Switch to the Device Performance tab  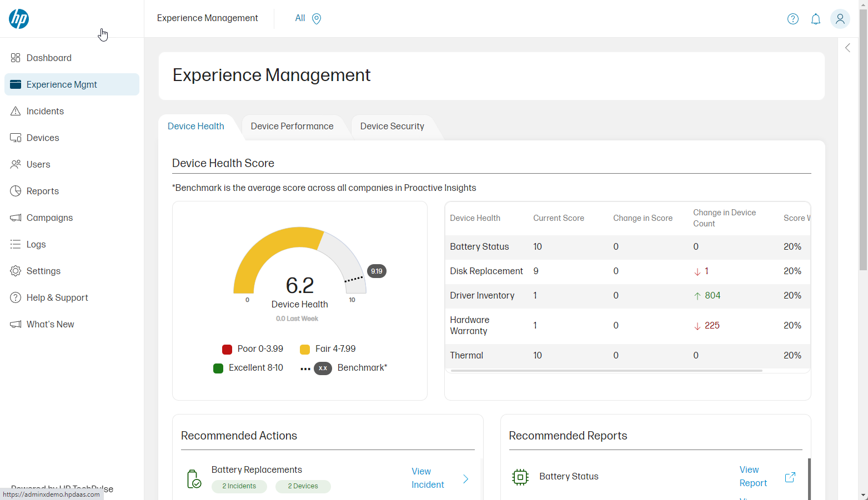click(292, 126)
